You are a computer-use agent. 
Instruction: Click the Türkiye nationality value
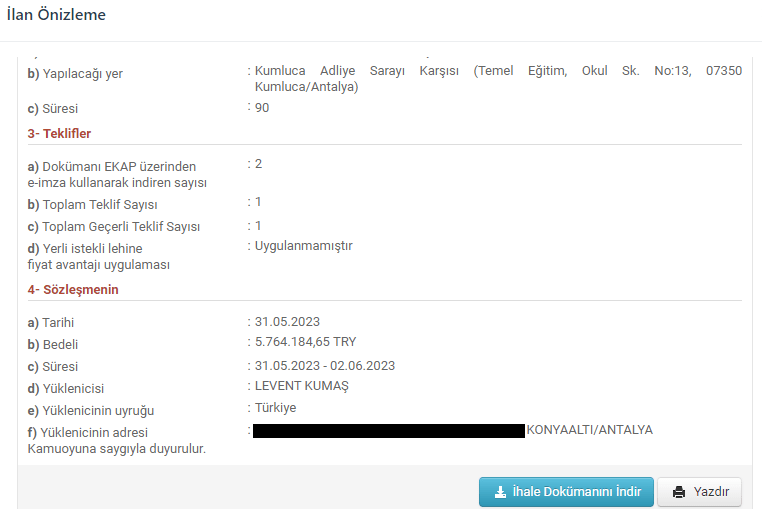click(x=276, y=408)
